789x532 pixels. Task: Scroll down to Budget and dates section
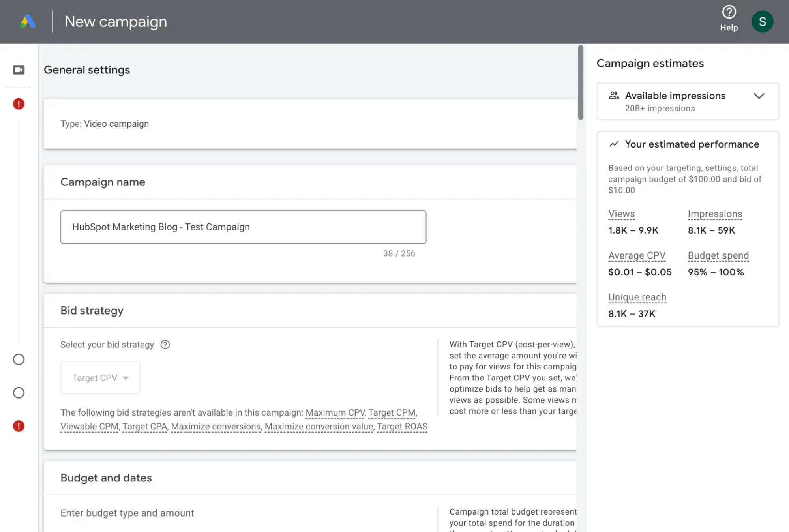click(x=106, y=478)
